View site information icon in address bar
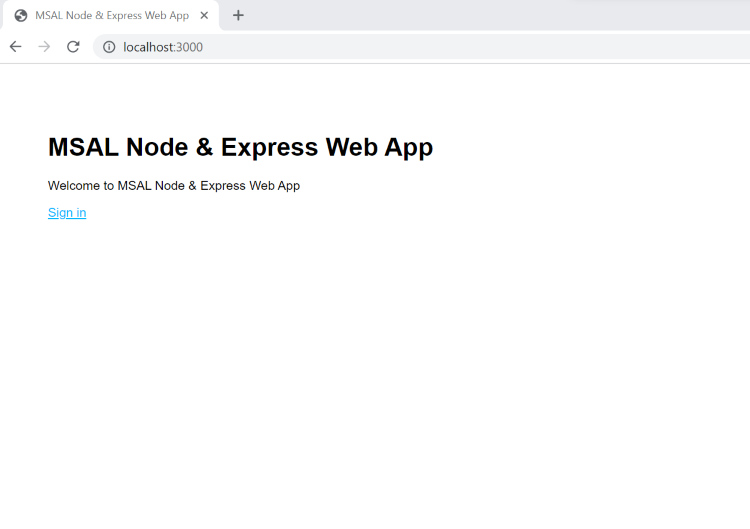 click(109, 47)
